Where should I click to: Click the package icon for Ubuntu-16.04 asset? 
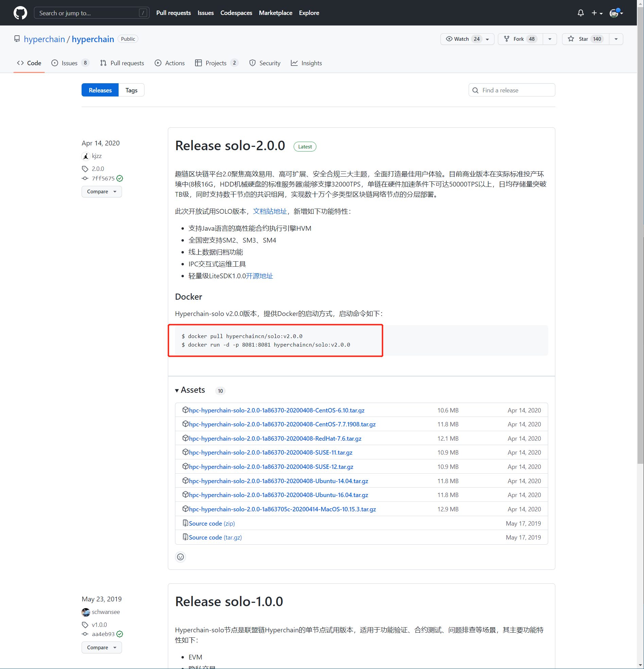click(x=186, y=495)
